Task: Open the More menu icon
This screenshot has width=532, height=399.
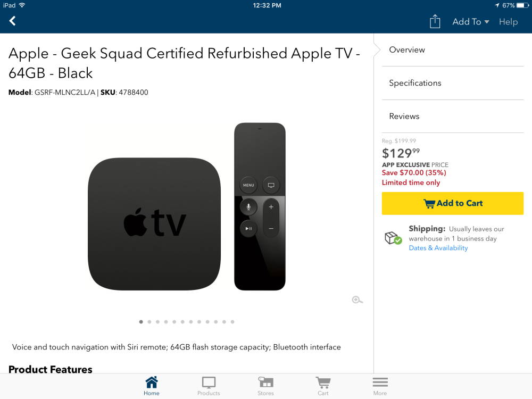Action: pos(380,385)
